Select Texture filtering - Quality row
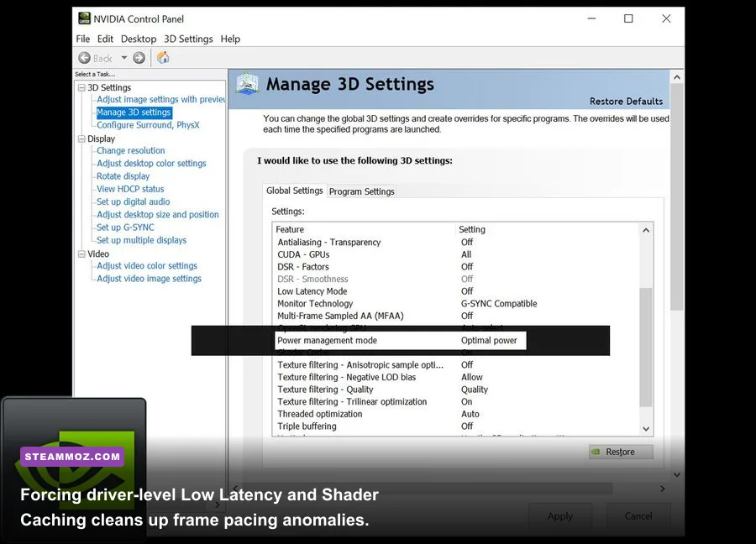Screen dimensions: 756x544 (455, 390)
